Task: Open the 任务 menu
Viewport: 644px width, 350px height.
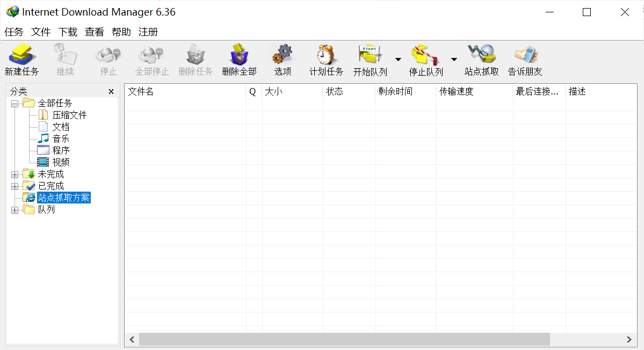Action: click(x=14, y=32)
